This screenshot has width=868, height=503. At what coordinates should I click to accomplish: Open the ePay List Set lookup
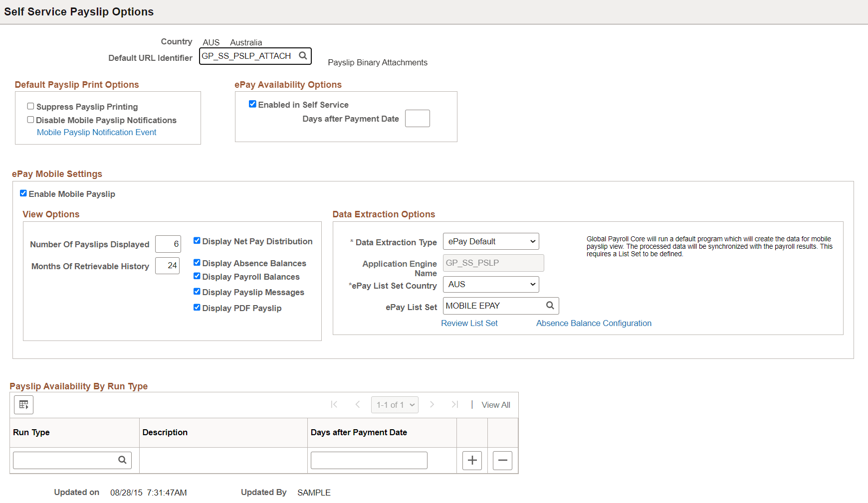pos(550,305)
